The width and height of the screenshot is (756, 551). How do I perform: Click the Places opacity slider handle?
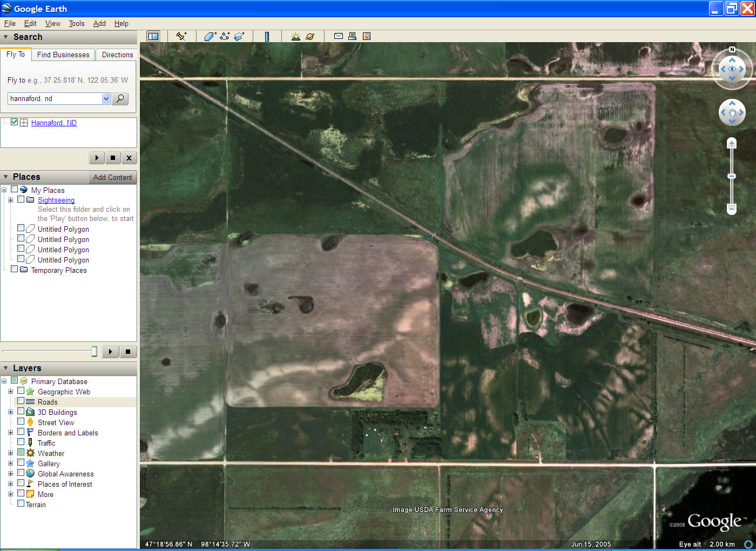94,352
